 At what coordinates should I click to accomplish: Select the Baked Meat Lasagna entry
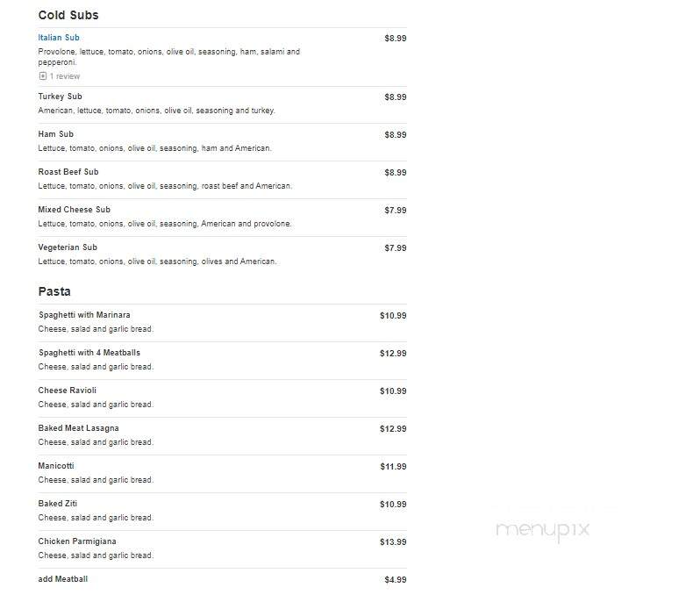79,428
